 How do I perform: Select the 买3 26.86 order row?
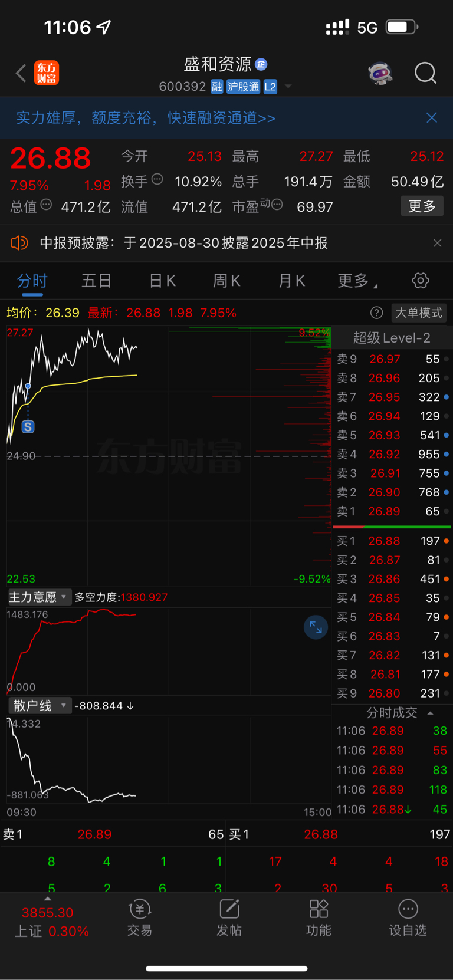point(392,579)
